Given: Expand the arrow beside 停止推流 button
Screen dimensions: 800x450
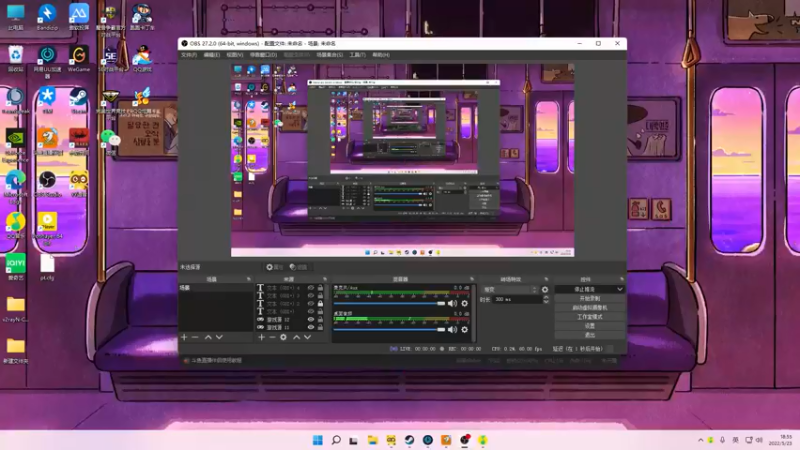Looking at the screenshot, I should point(620,289).
